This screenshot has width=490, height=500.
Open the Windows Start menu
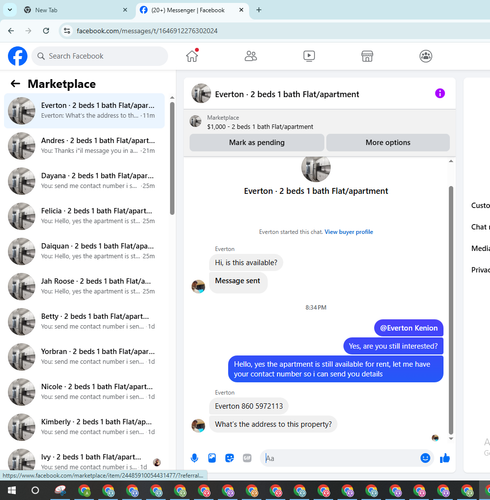pyautogui.click(x=12, y=490)
